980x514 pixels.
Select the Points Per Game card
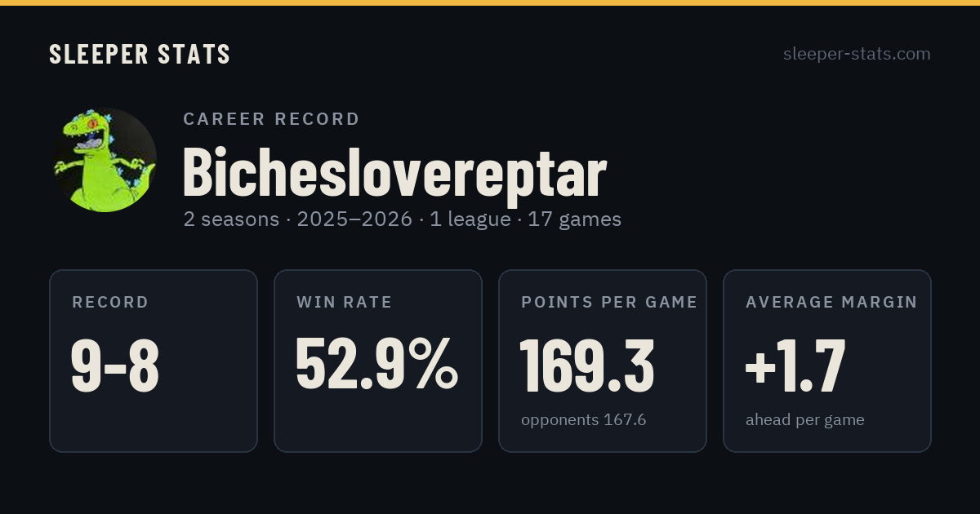tap(603, 361)
